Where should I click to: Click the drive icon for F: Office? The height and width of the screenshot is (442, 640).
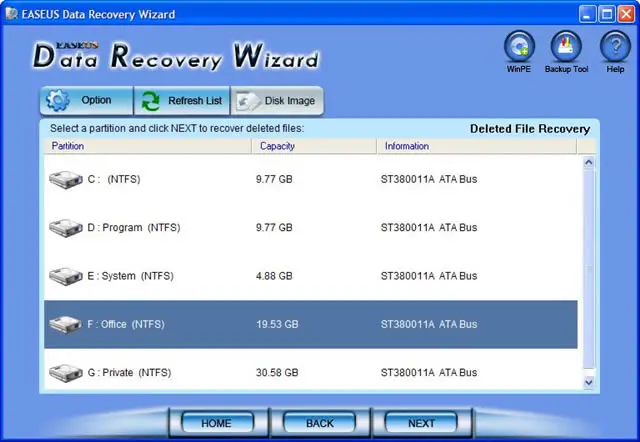[x=66, y=324]
